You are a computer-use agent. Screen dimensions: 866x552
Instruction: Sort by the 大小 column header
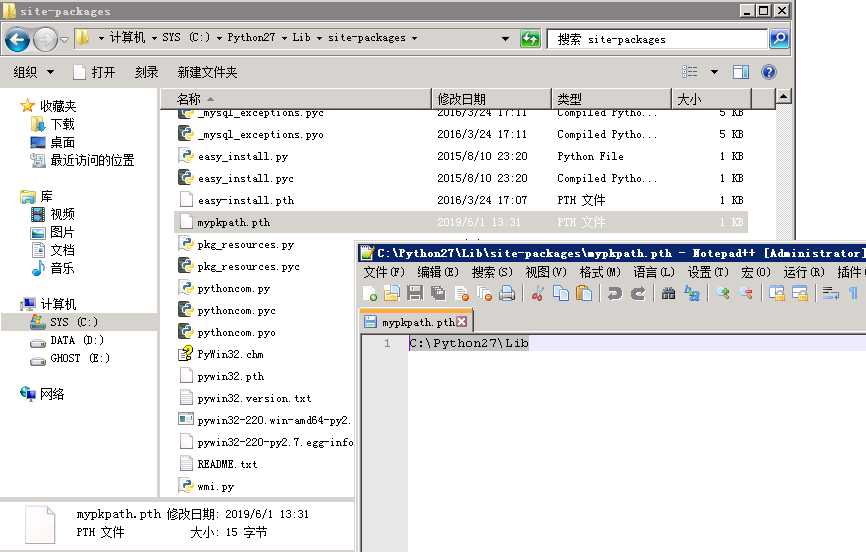[712, 99]
